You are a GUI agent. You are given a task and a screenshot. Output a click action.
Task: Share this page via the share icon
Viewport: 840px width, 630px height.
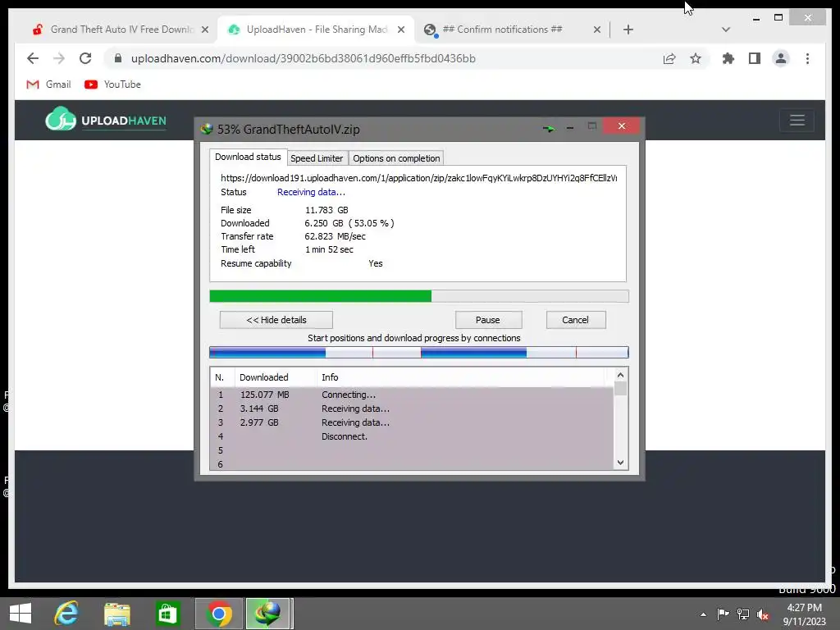coord(669,59)
